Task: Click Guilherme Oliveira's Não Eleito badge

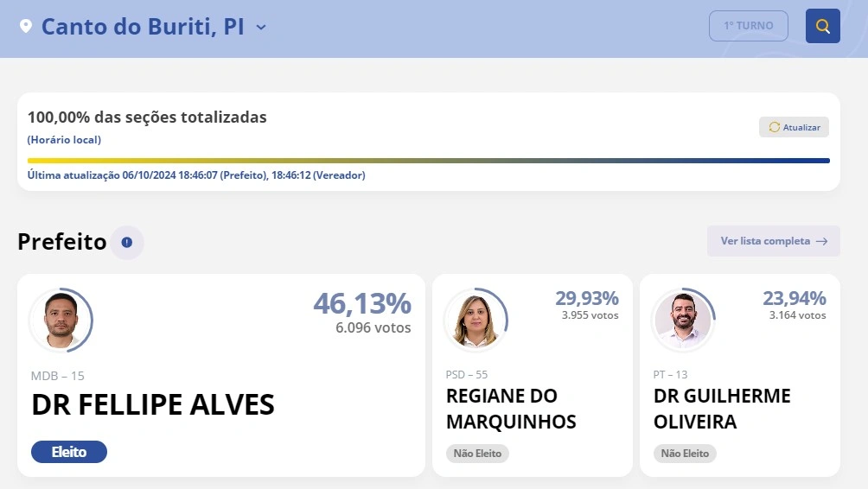Action: point(685,454)
